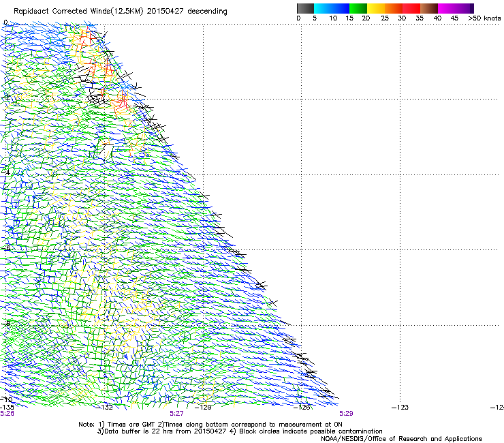The height and width of the screenshot is (443, 504).
Task: Click the latitude label '0' at top left
Action: (5, 22)
